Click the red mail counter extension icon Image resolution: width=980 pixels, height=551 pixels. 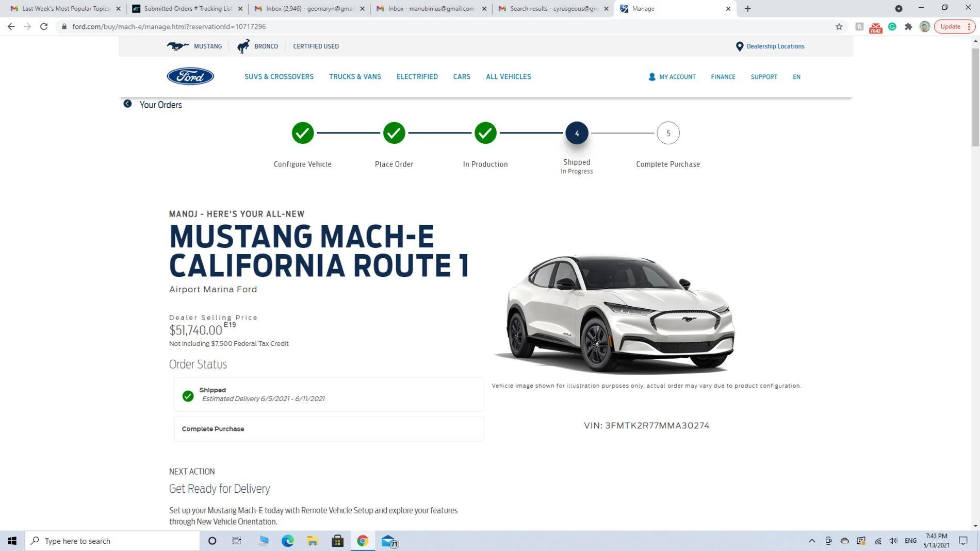pyautogui.click(x=875, y=27)
